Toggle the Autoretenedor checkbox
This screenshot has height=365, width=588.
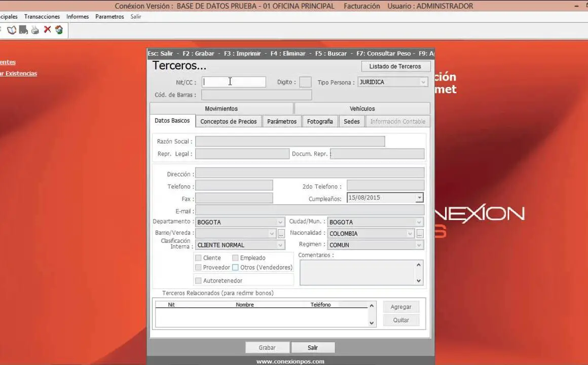click(x=199, y=281)
